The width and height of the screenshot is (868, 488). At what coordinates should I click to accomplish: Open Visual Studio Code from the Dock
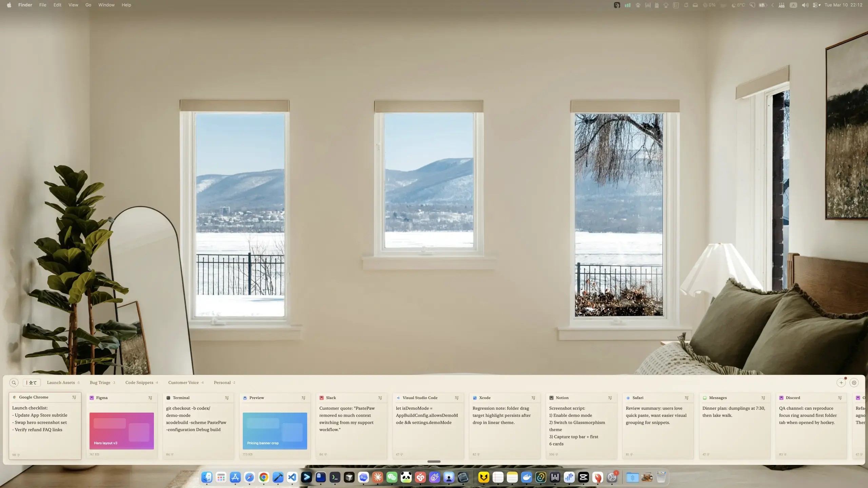tap(292, 477)
